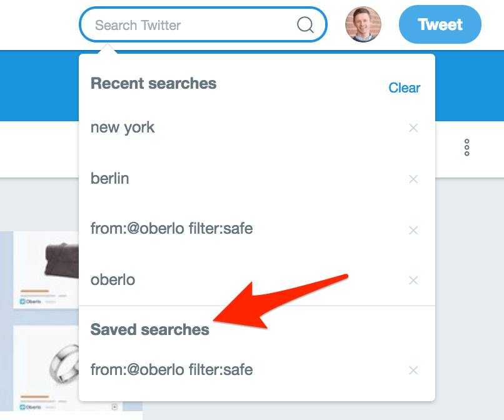Open the three-dot more options menu

466,147
